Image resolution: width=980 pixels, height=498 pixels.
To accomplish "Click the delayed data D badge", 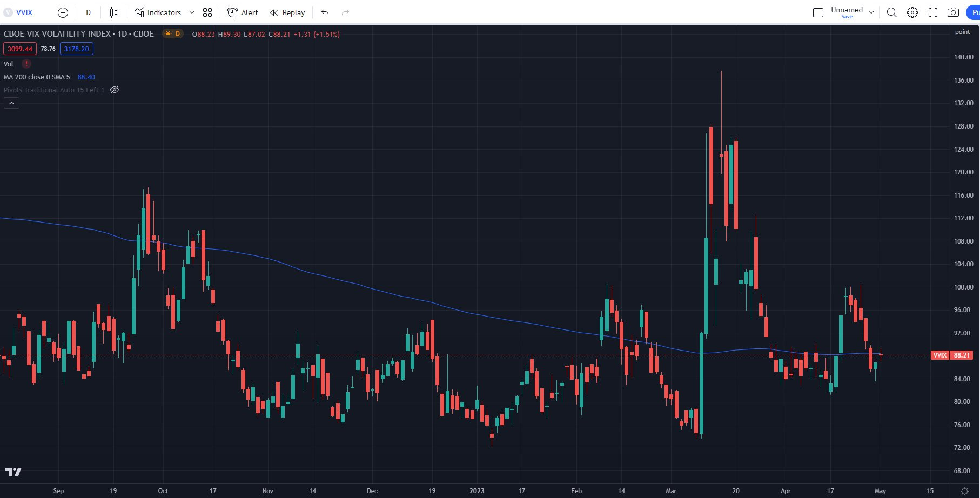I will pyautogui.click(x=173, y=33).
